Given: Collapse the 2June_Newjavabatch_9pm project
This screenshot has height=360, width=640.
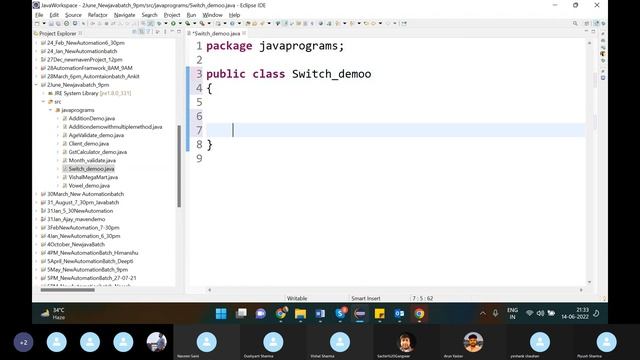Looking at the screenshot, I should [36, 85].
